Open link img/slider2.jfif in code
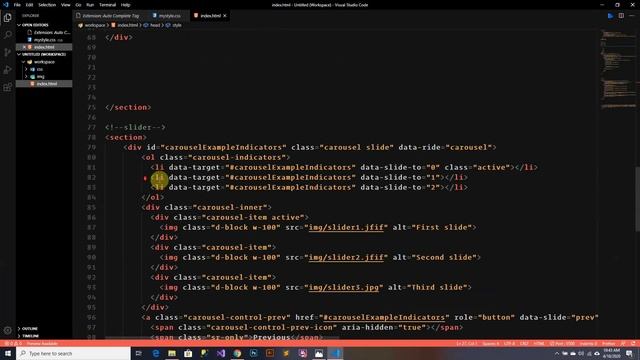Viewport: 640px width, 360px height. pos(346,258)
